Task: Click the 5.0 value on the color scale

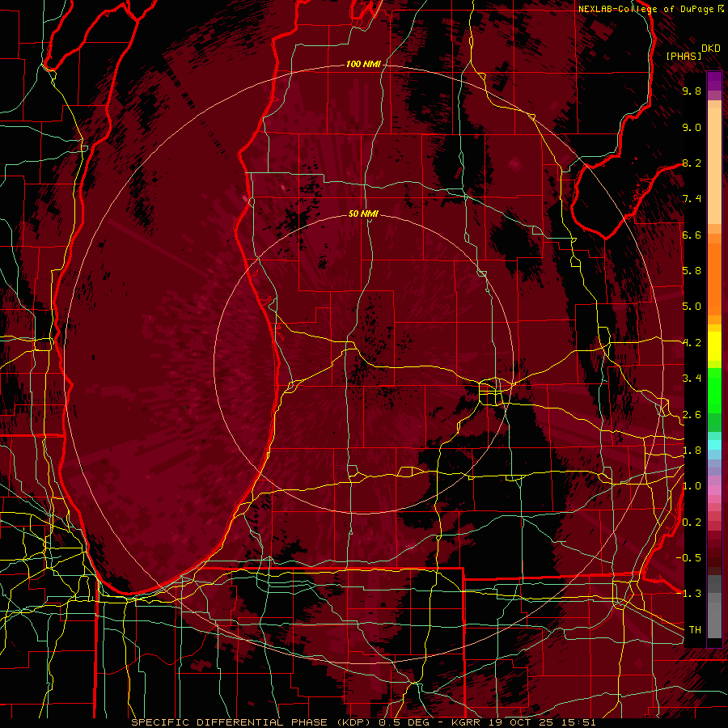Action: coord(692,307)
